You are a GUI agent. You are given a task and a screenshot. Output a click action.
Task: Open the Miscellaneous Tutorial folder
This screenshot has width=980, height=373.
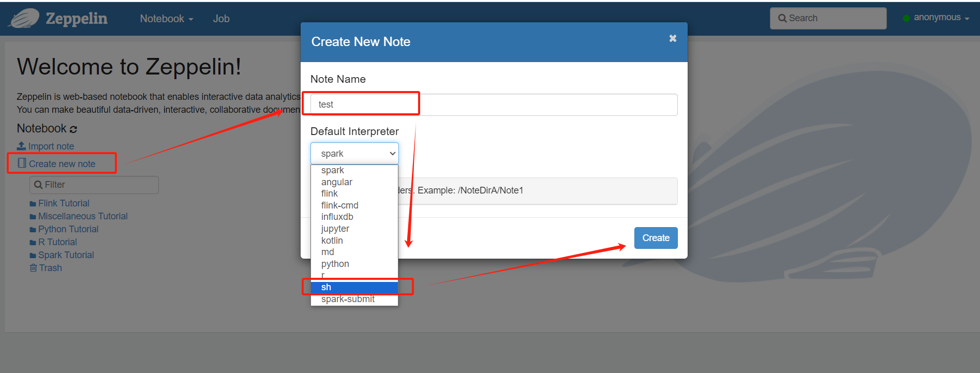[x=83, y=216]
